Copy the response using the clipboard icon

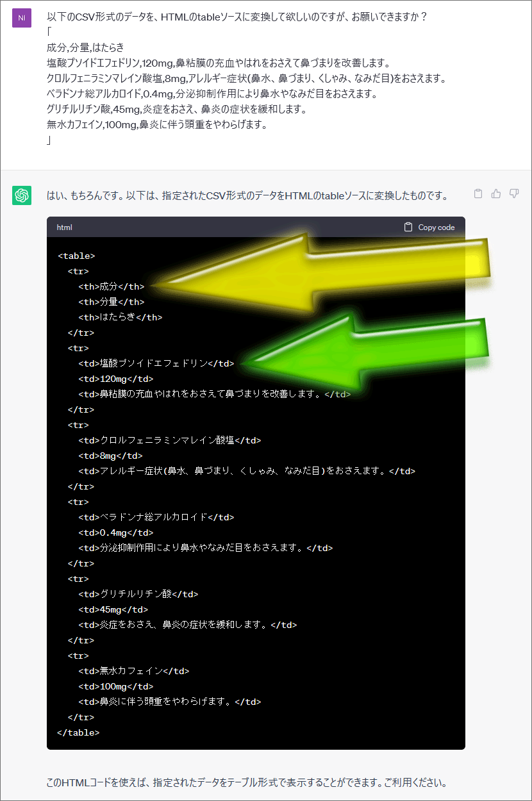point(478,194)
